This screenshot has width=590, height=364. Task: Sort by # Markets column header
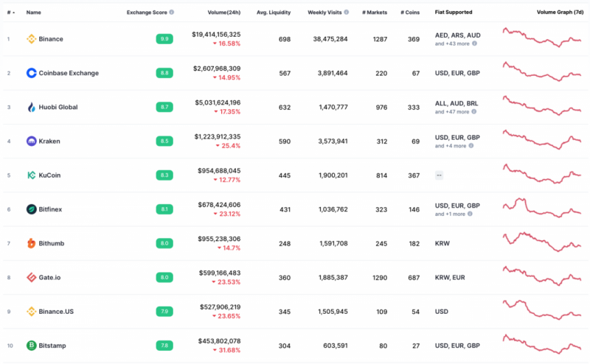coord(375,13)
